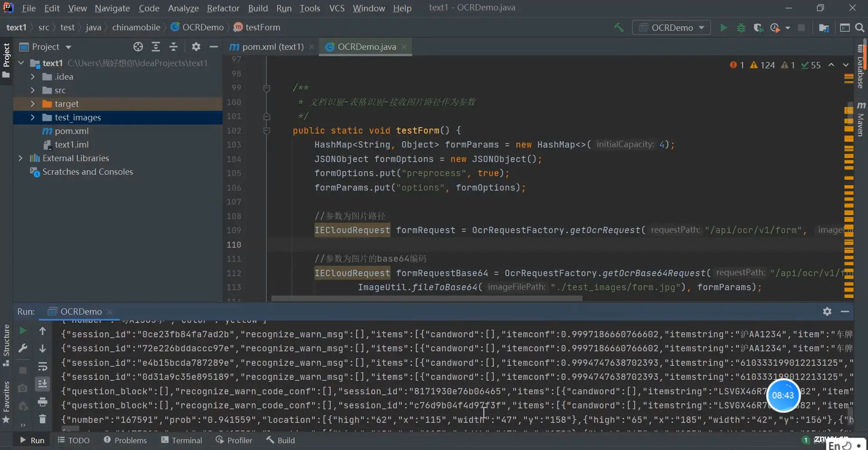Select Scratches and Consoles node

(x=87, y=172)
